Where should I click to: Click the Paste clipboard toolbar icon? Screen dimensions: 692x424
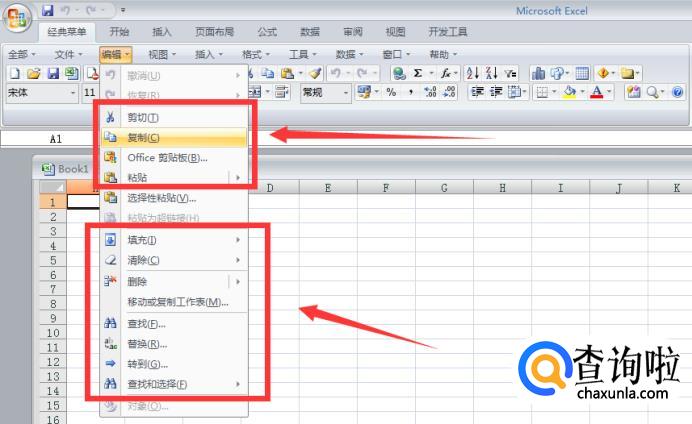click(287, 73)
